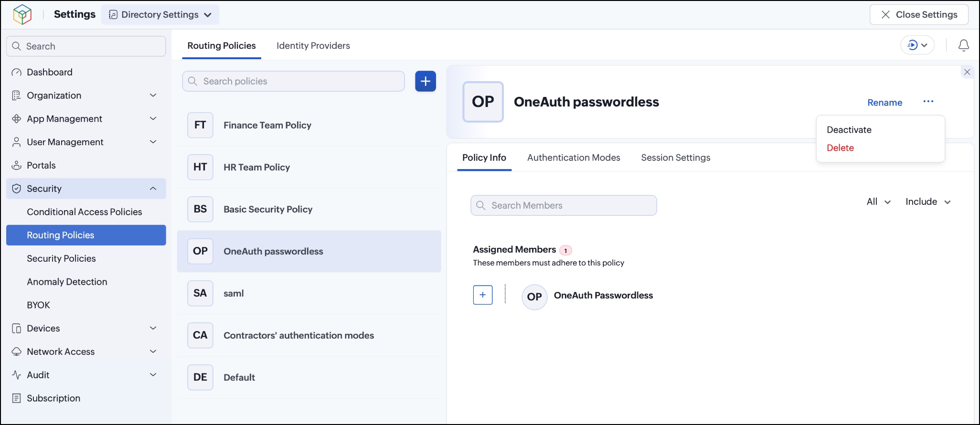Open the Authentication Modes tab
Image resolution: width=980 pixels, height=425 pixels.
point(574,158)
